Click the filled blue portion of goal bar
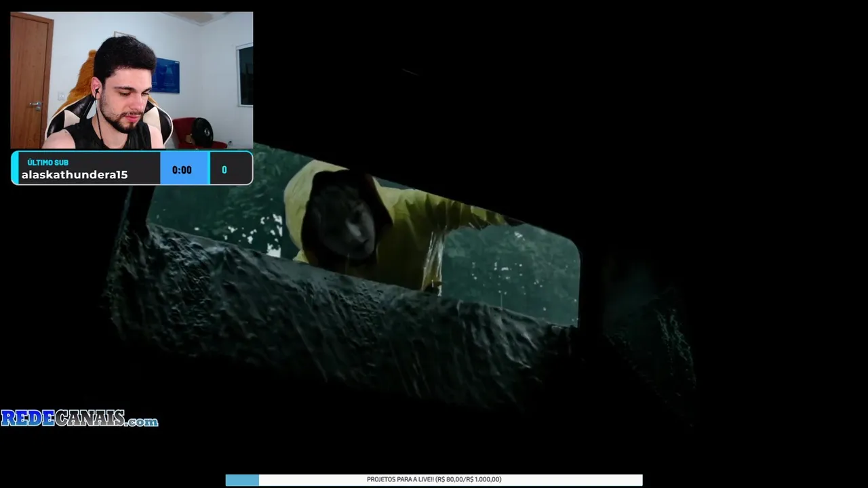 [242, 480]
